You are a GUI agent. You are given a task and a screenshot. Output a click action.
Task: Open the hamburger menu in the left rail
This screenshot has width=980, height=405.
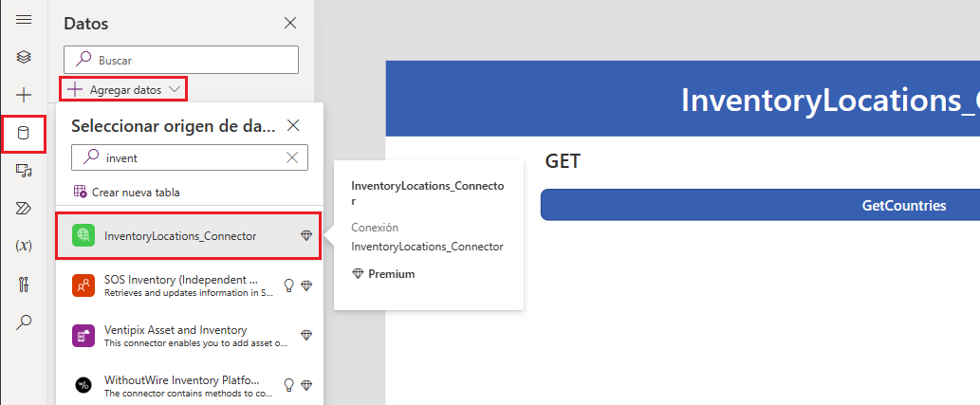[x=24, y=19]
